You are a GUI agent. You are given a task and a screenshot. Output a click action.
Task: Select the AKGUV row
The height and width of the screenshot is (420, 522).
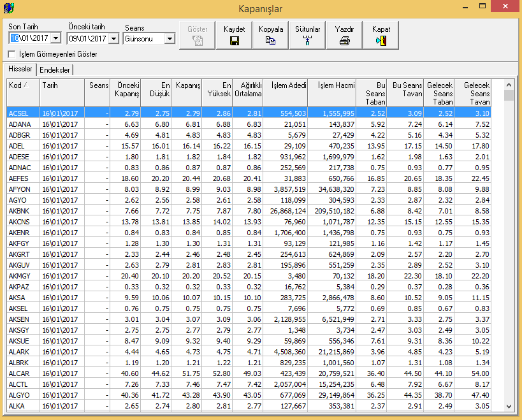click(249, 265)
